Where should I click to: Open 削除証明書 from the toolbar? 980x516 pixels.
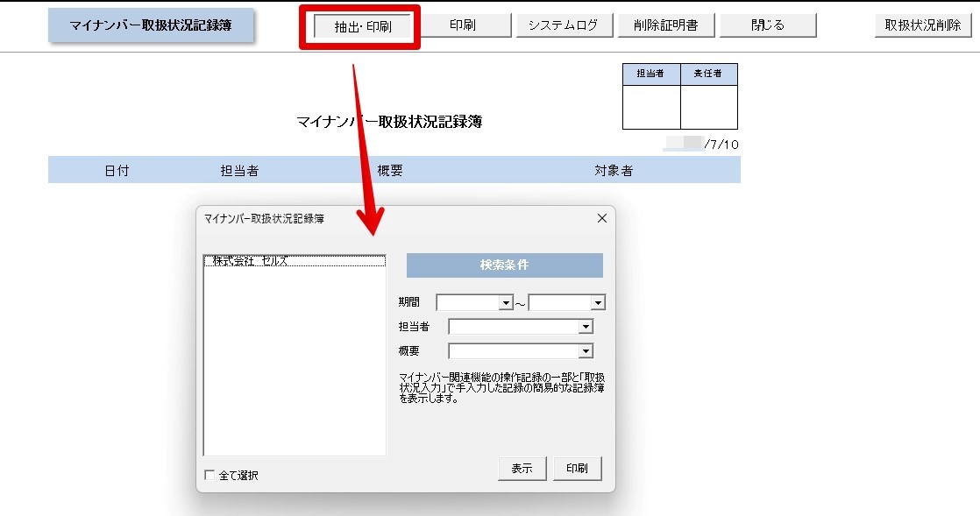tap(665, 25)
